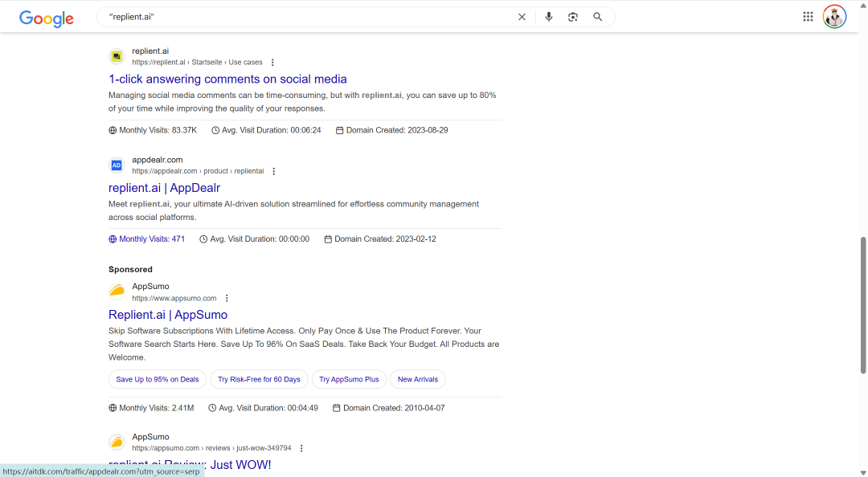Click 'Try AppSumo Plus' chip
868x477 pixels.
click(349, 380)
